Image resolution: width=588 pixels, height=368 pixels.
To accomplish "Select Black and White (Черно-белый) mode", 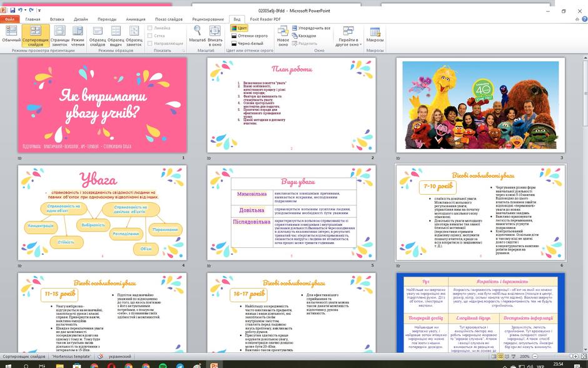I will coord(247,44).
